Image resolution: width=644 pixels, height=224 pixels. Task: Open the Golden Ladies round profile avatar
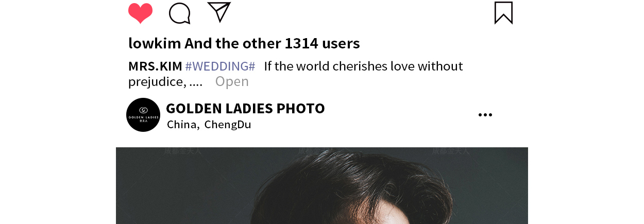click(143, 115)
